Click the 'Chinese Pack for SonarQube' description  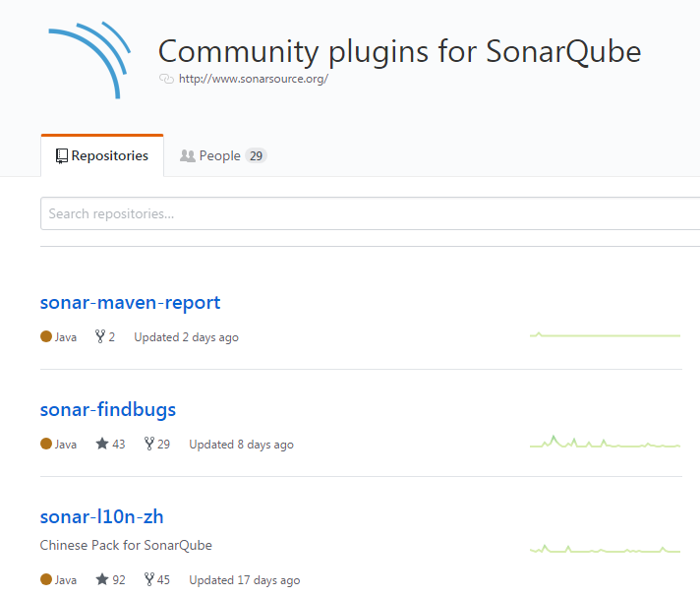coord(126,545)
